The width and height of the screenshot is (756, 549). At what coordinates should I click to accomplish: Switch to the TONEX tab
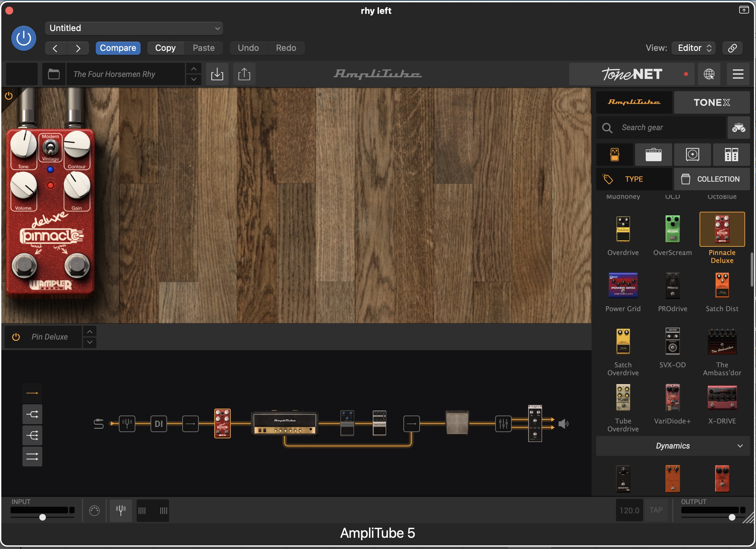tap(711, 102)
